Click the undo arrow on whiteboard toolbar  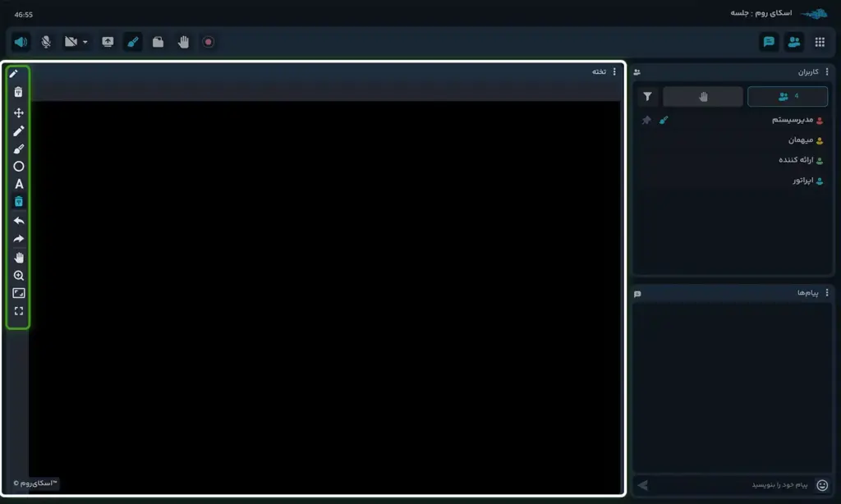[x=19, y=221]
